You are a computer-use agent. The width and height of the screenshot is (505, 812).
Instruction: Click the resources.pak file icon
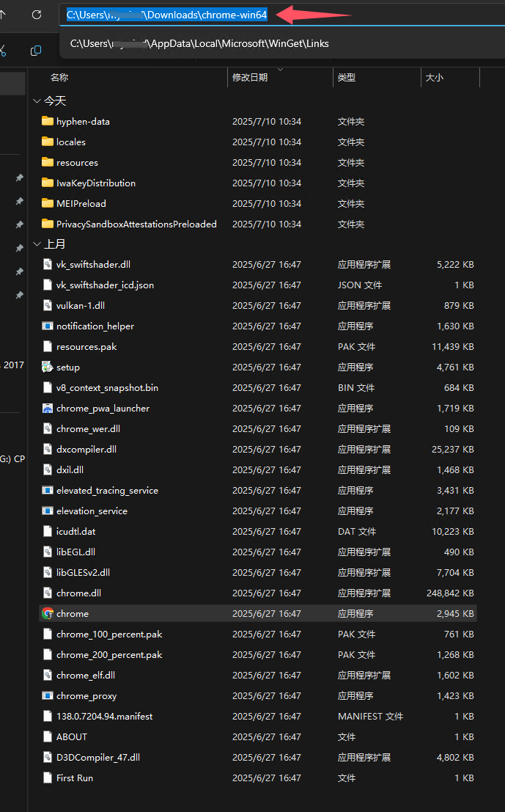[x=48, y=347]
